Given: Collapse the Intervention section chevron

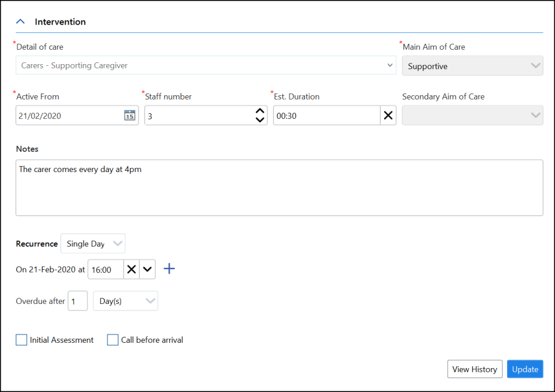Looking at the screenshot, I should 20,22.
